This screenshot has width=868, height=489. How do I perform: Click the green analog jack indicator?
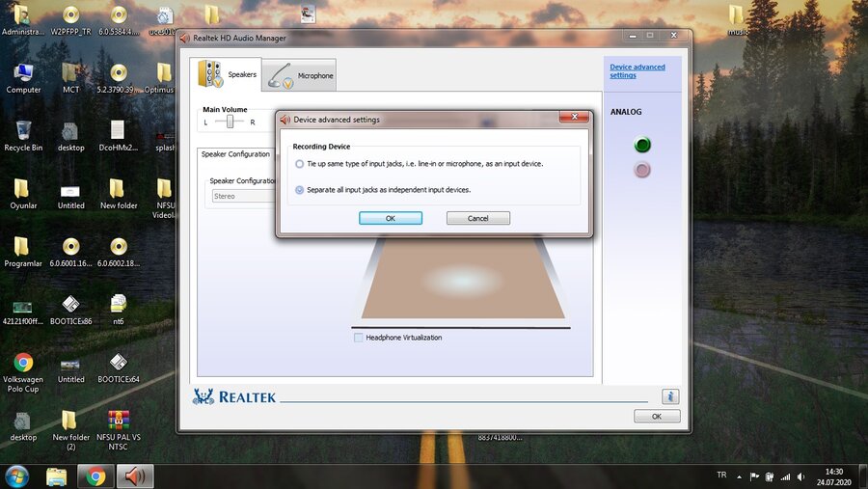pos(642,145)
